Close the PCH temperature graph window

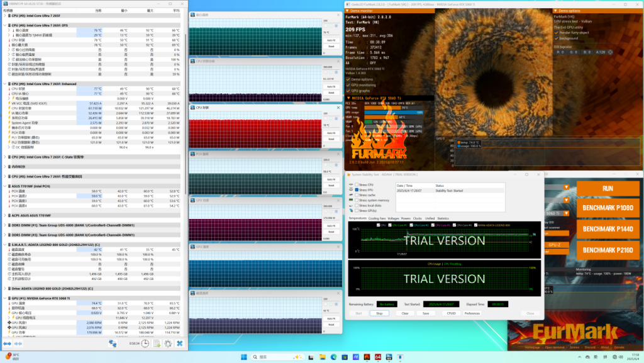coord(338,154)
